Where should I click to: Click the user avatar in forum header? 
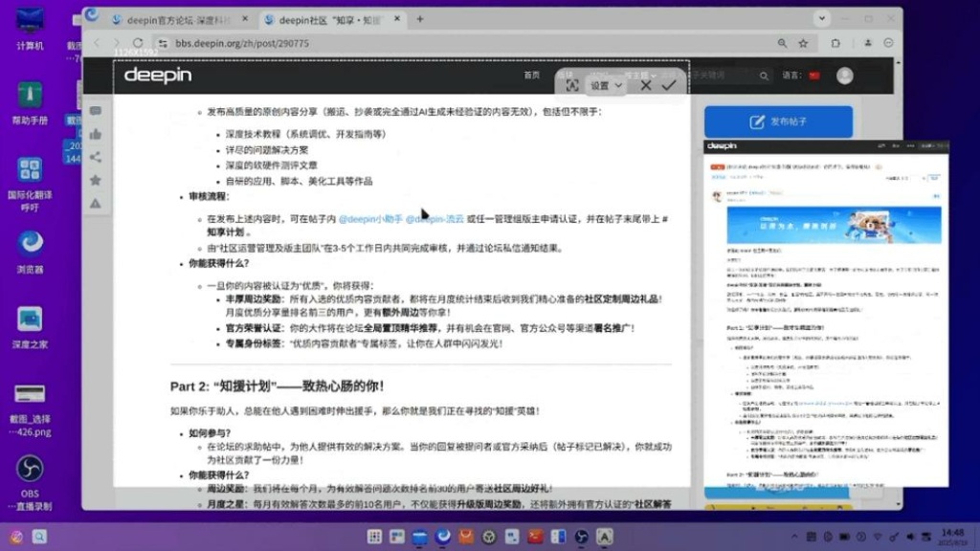click(x=844, y=76)
